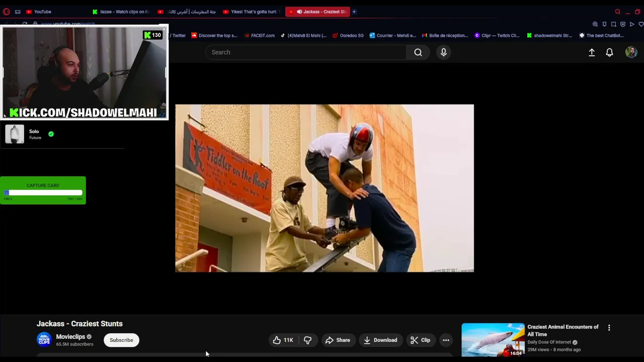Switch to the Yikes! That's gotta hurt tab

point(252,12)
